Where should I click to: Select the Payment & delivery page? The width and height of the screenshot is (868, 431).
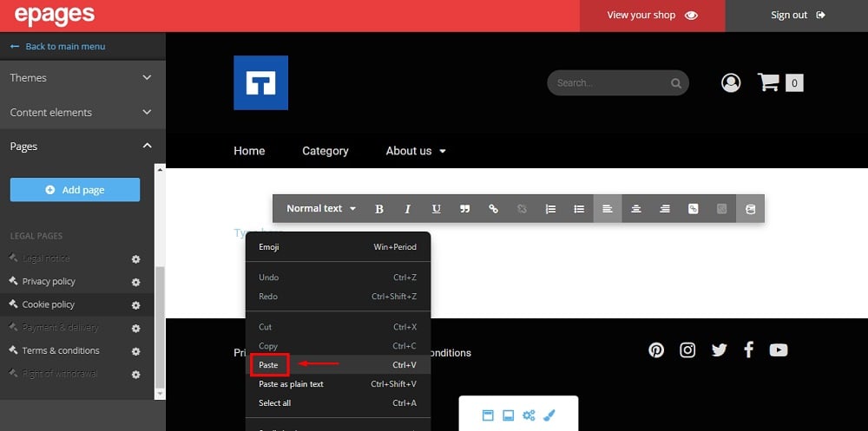pos(61,328)
